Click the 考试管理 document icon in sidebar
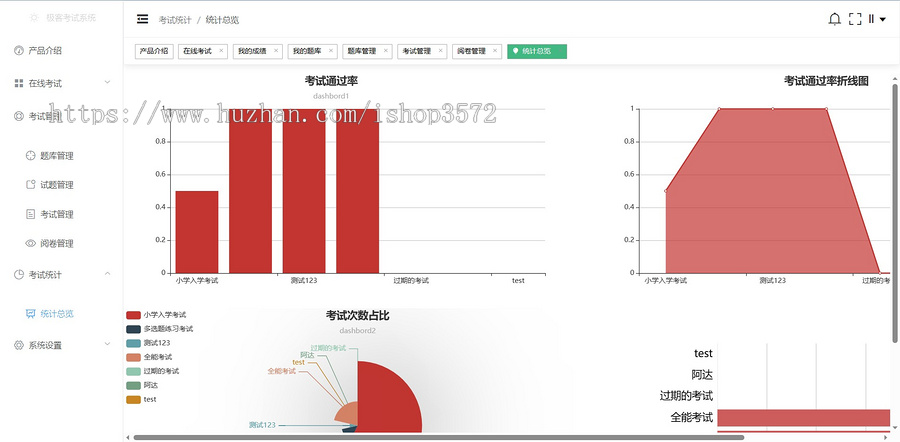900x442 pixels. (30, 214)
